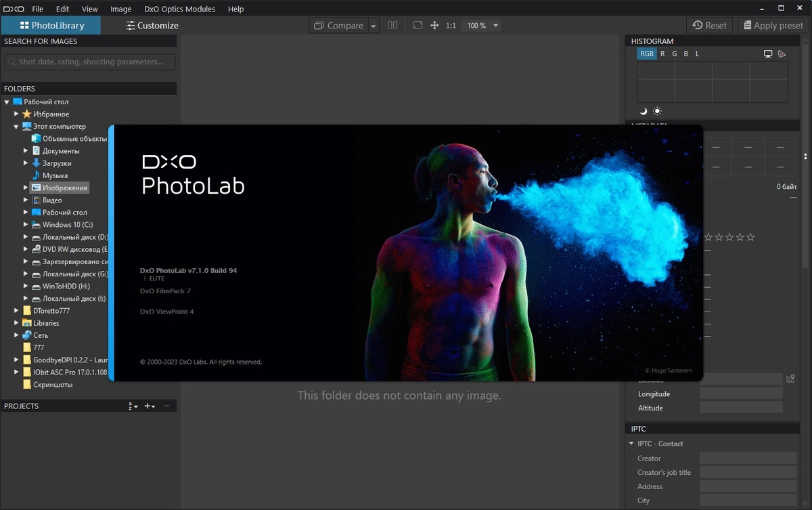Set zoom to 1:1
Viewport: 812px width, 510px height.
coord(451,25)
